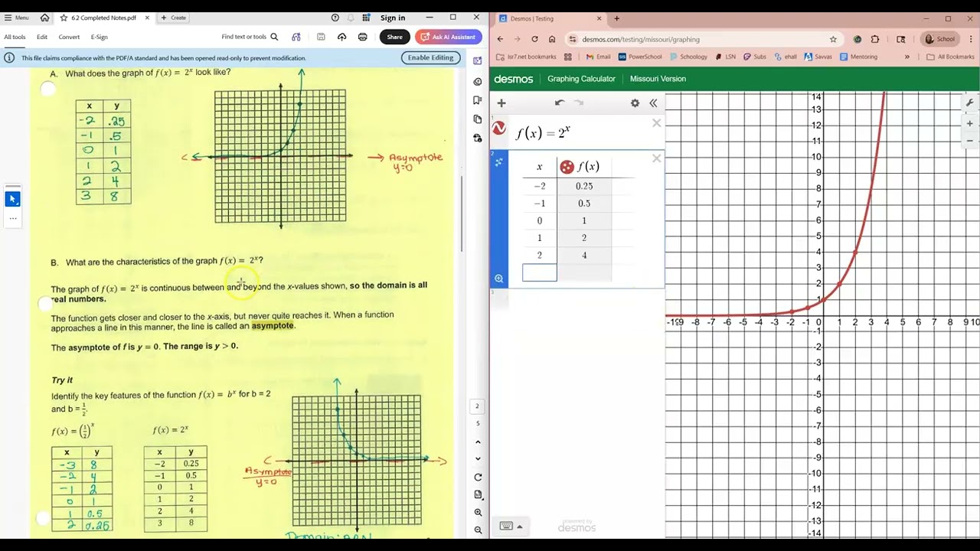Print the PDF with printer icon
This screenshot has height=551, width=980.
[363, 37]
